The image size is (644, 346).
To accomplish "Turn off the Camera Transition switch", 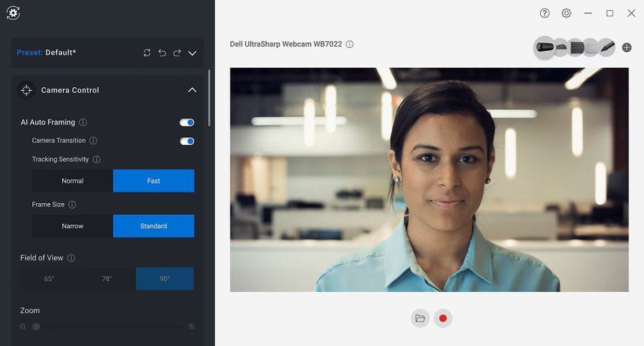I will pos(187,141).
